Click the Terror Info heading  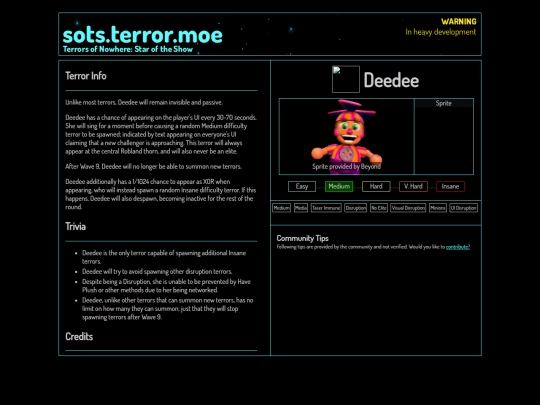click(x=86, y=76)
